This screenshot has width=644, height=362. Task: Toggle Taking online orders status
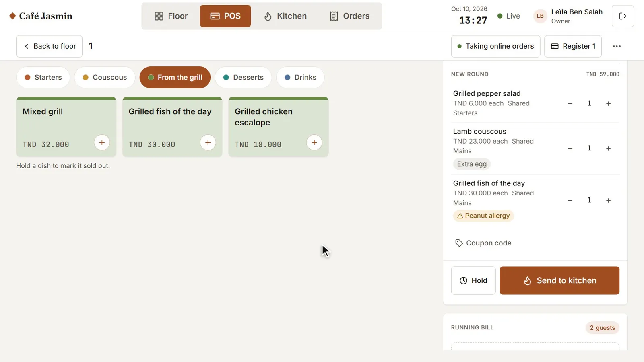[495, 46]
